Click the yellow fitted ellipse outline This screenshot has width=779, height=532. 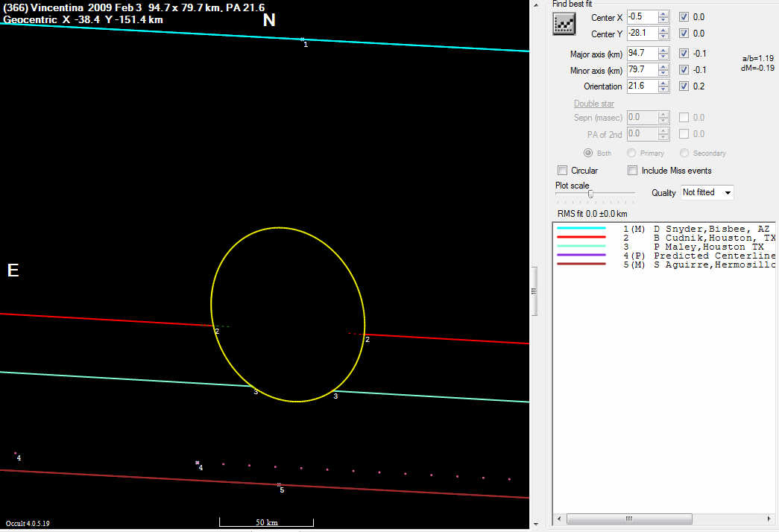coord(212,303)
